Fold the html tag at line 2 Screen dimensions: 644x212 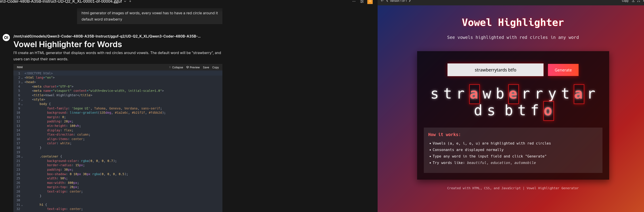click(x=22, y=78)
